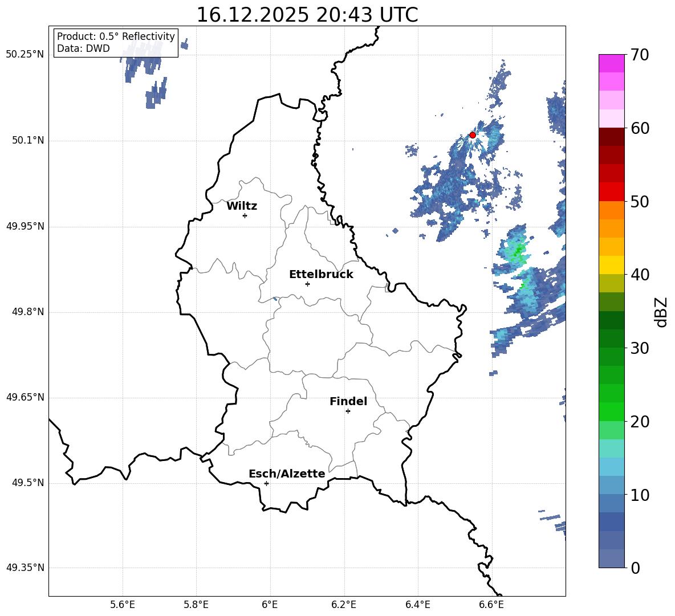Pick the bright green colorbar segment at 20
Viewport: 675px width, 616px height.
coord(611,411)
